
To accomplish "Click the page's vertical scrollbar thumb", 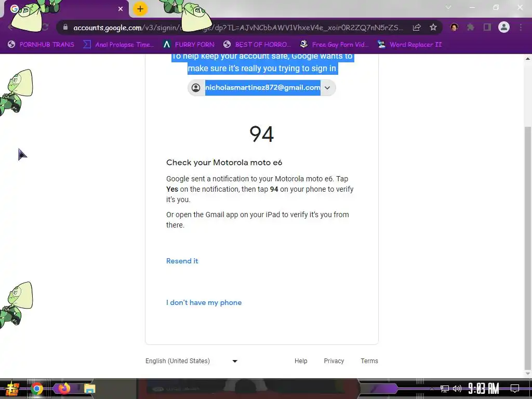I will point(528,248).
